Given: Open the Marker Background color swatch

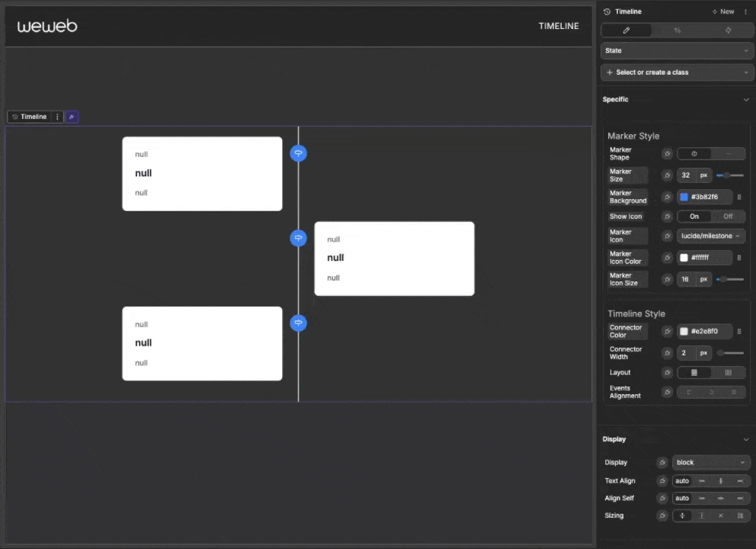Looking at the screenshot, I should [x=684, y=197].
